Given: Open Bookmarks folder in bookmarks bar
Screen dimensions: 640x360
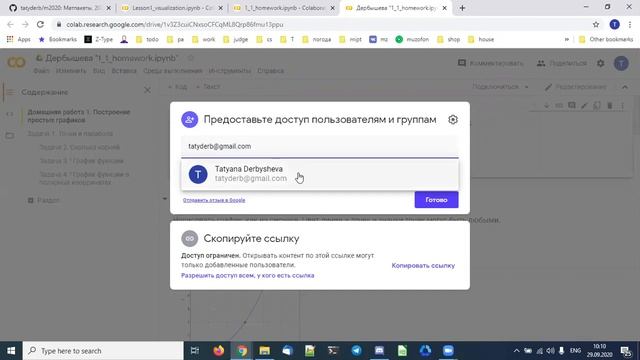Looking at the screenshot, I should tap(58, 40).
